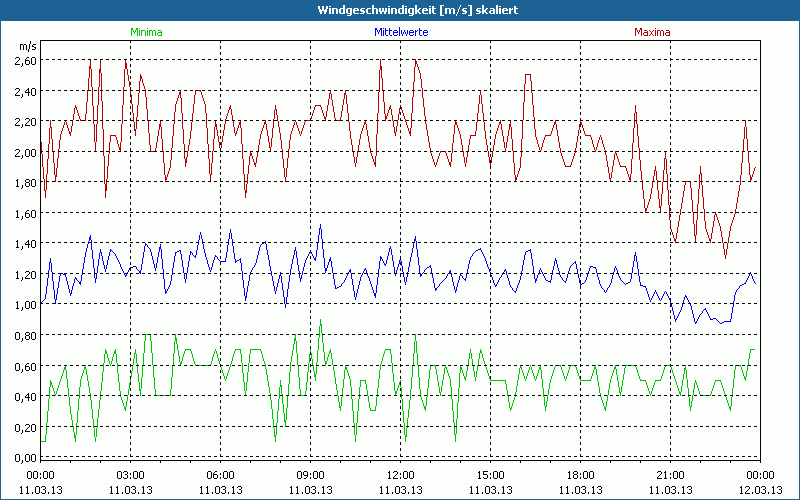The width and height of the screenshot is (800, 500).
Task: Click the 0,60 y-axis value label
Action: 26,366
